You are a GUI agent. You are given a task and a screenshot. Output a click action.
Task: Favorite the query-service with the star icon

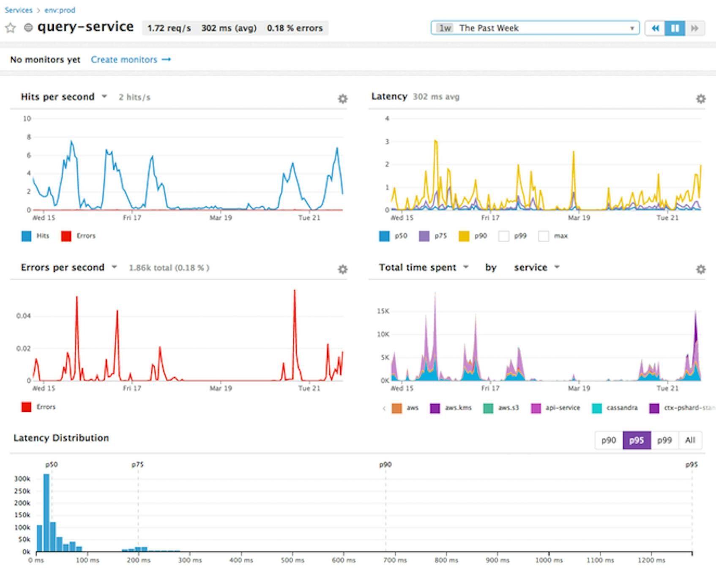pos(11,28)
